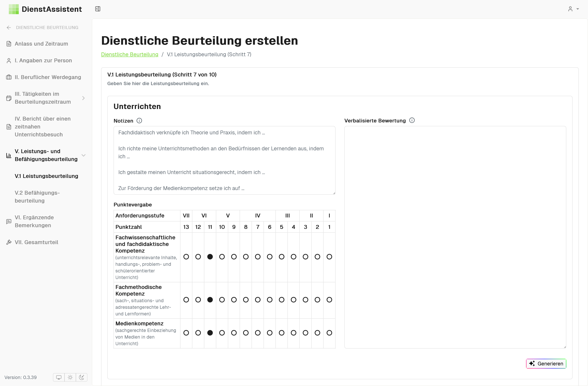
Task: Click into the Notizen text area
Action: [224, 160]
